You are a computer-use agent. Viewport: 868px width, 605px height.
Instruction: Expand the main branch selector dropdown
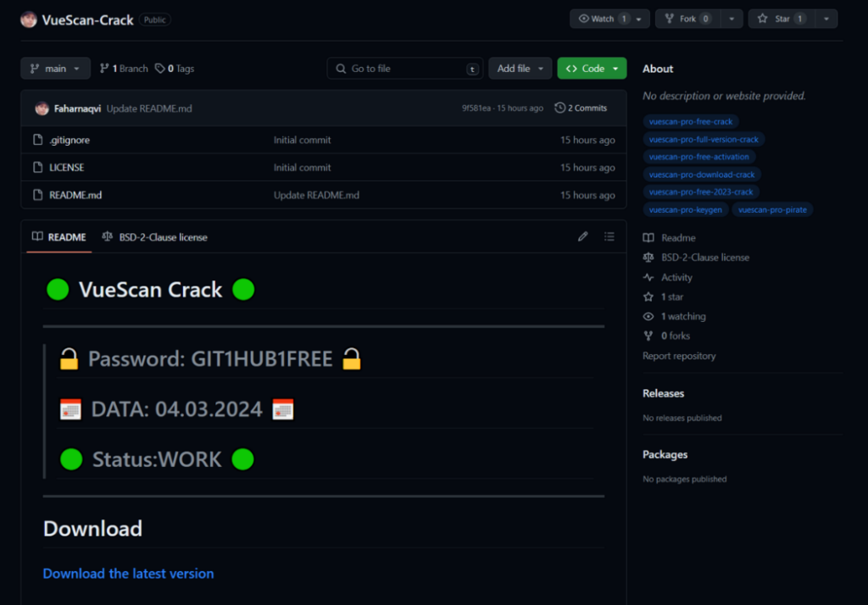(x=55, y=69)
